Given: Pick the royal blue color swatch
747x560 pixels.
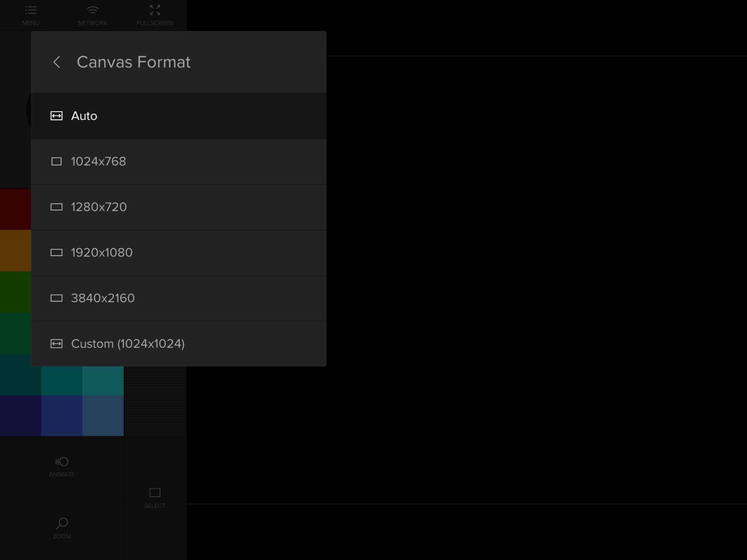Looking at the screenshot, I should click(62, 416).
